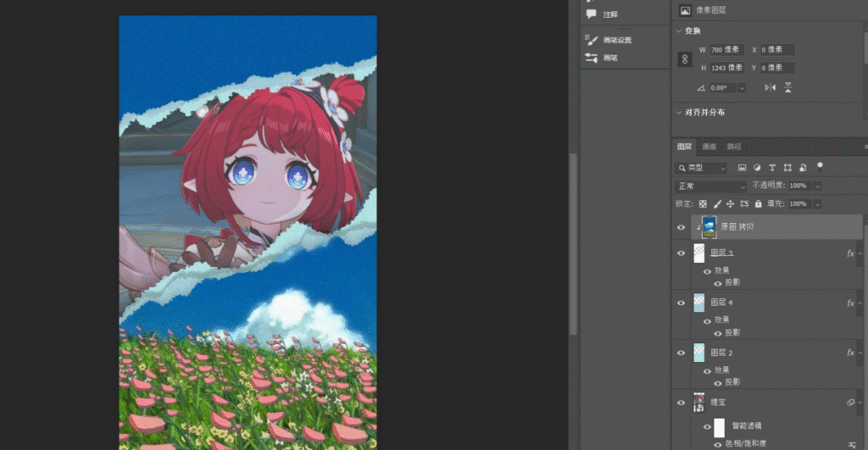This screenshot has width=868, height=450.
Task: Collapse the 变换 section
Action: (x=679, y=31)
